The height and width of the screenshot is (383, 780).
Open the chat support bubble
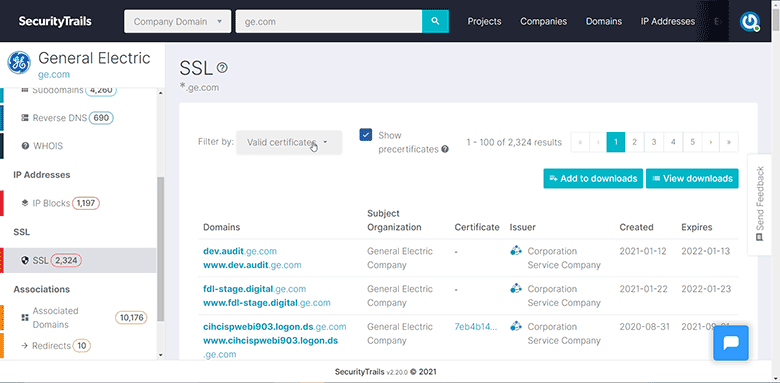coord(731,343)
